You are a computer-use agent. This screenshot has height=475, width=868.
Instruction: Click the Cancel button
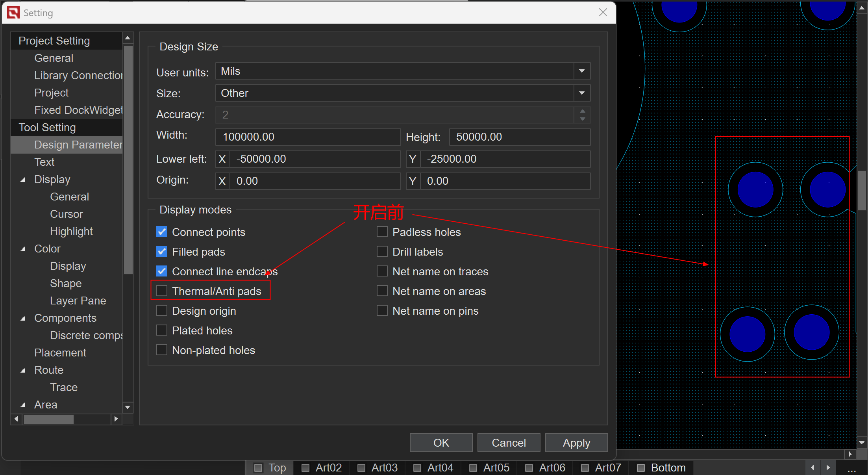coord(509,443)
